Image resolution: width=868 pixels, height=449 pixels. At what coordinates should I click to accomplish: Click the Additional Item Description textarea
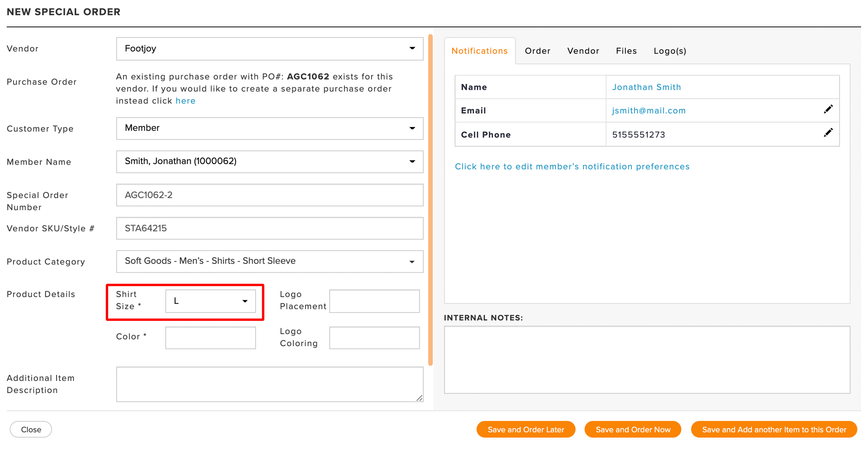[270, 384]
